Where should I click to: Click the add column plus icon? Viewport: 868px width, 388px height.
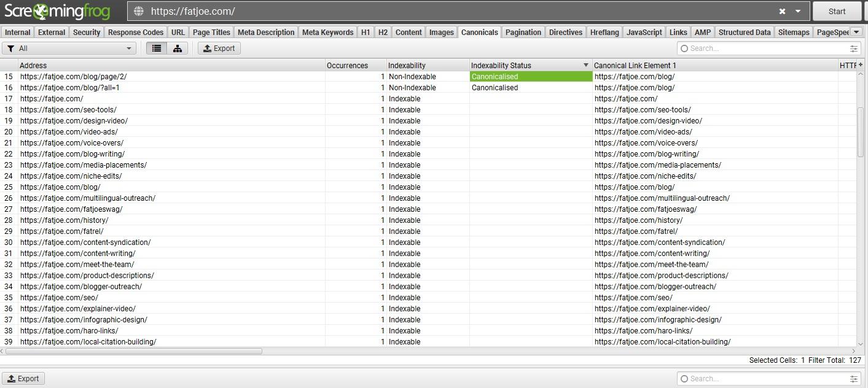click(x=861, y=65)
